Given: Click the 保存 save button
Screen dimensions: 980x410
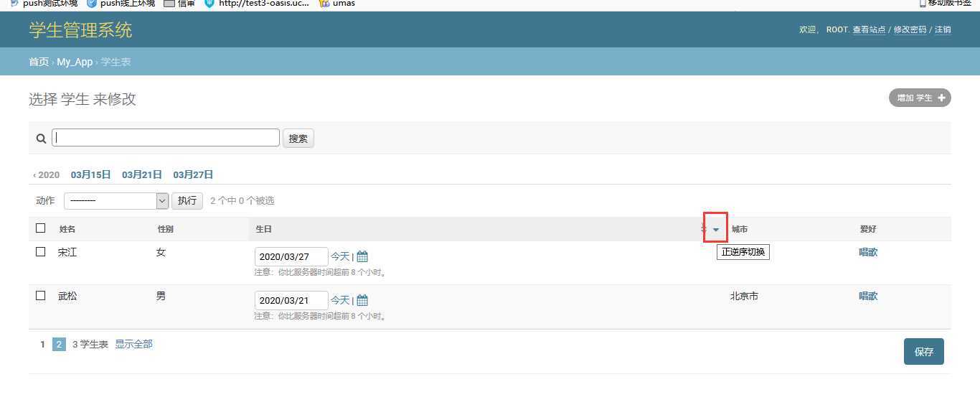Looking at the screenshot, I should pyautogui.click(x=924, y=352).
